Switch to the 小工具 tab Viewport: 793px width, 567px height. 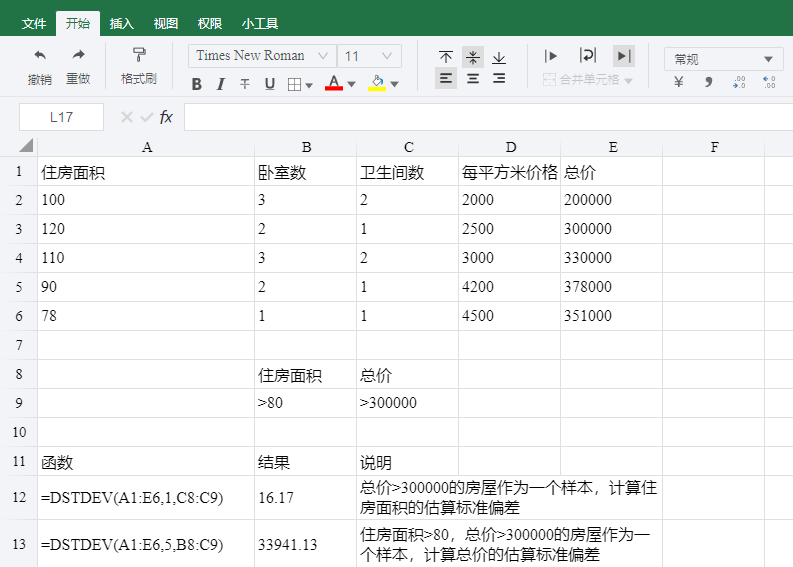pos(260,23)
